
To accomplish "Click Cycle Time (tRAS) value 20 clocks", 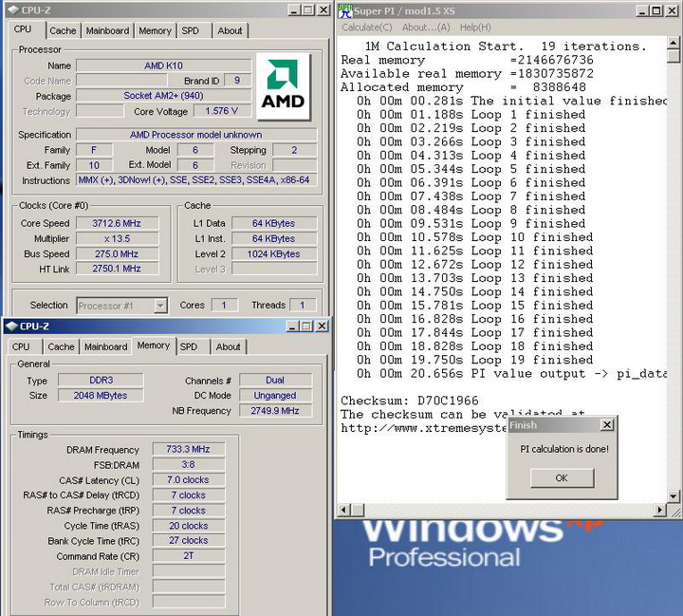I will click(189, 526).
